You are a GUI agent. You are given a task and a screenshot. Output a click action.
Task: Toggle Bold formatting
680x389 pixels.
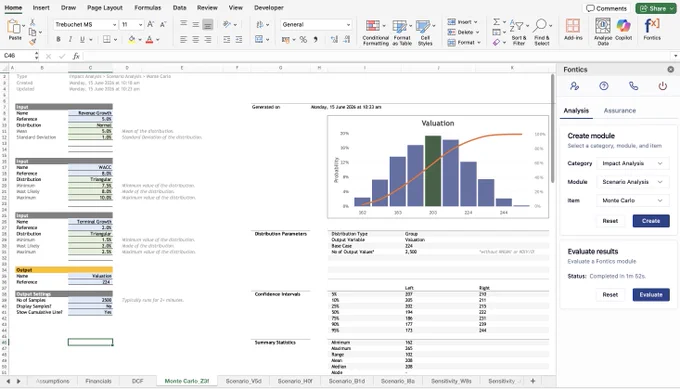coord(59,39)
